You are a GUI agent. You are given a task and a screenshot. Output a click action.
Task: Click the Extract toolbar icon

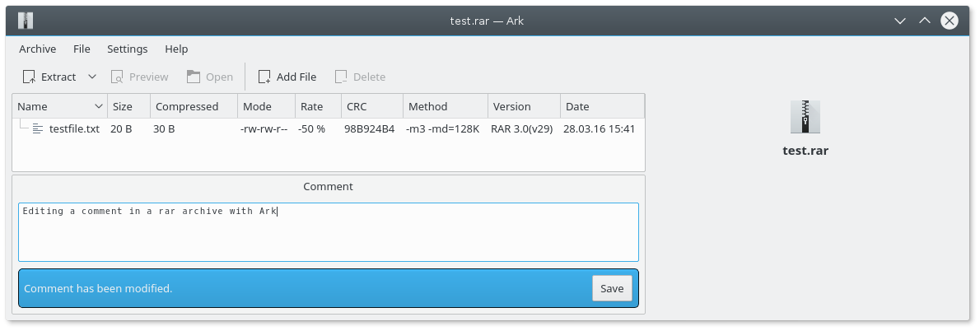[x=29, y=77]
